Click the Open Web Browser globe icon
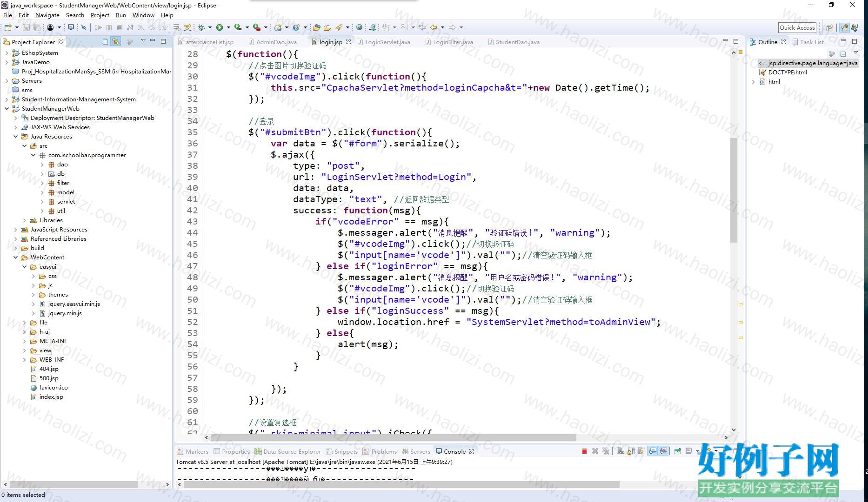 359,27
